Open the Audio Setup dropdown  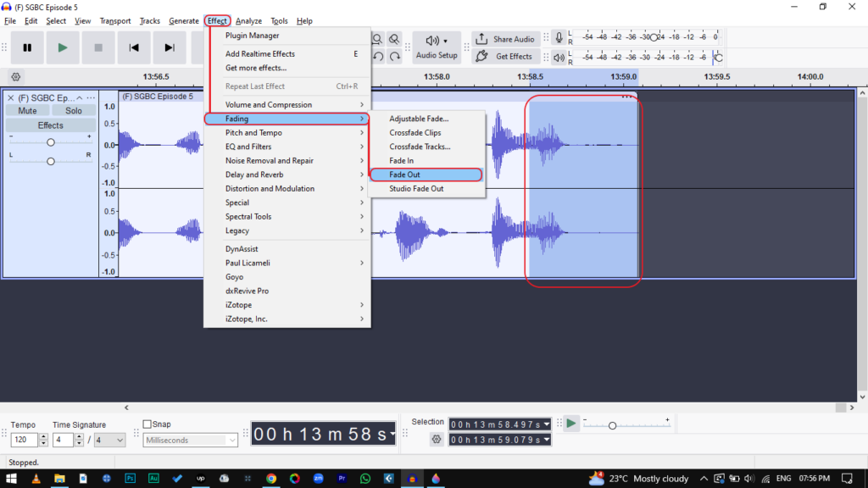437,47
